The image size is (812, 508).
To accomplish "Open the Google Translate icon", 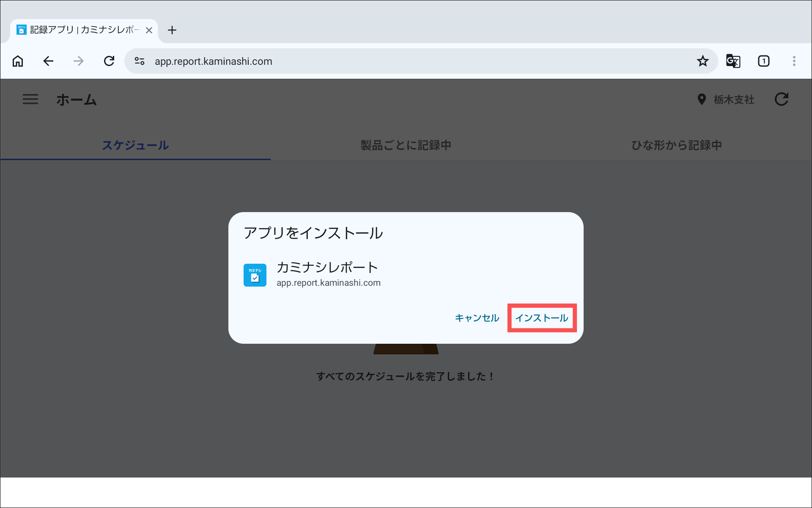I will tap(733, 61).
